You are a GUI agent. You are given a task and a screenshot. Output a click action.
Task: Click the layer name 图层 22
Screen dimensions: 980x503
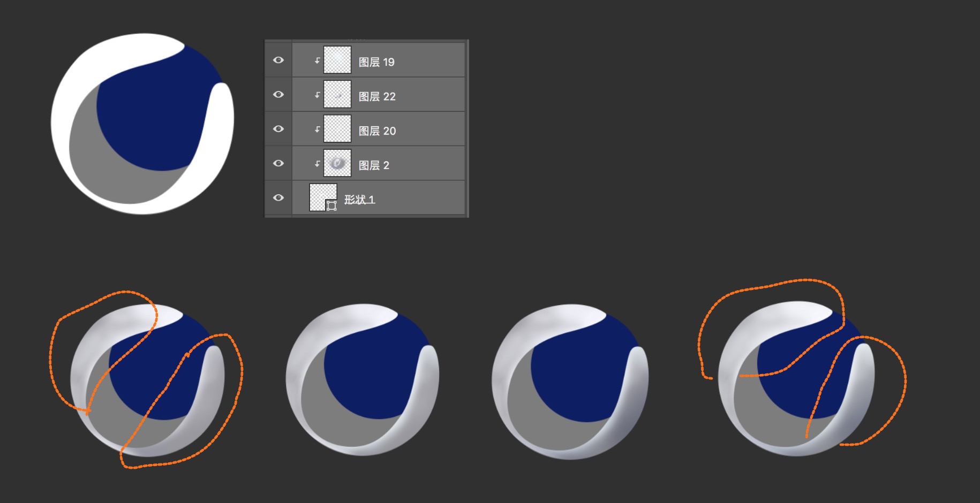[377, 96]
